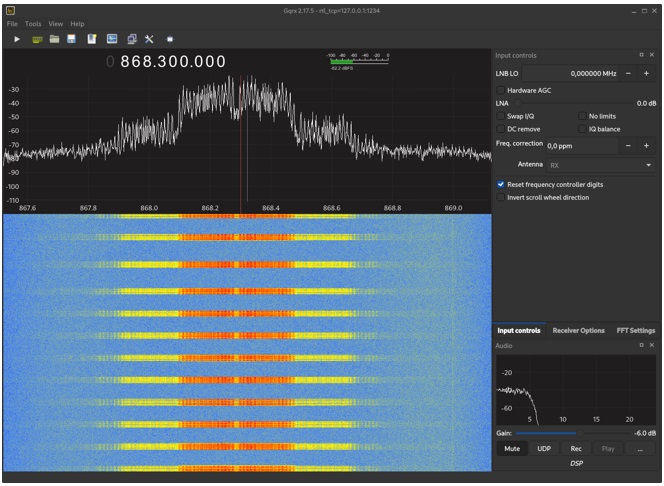
Task: Click the save settings floppy icon
Action: [73, 39]
